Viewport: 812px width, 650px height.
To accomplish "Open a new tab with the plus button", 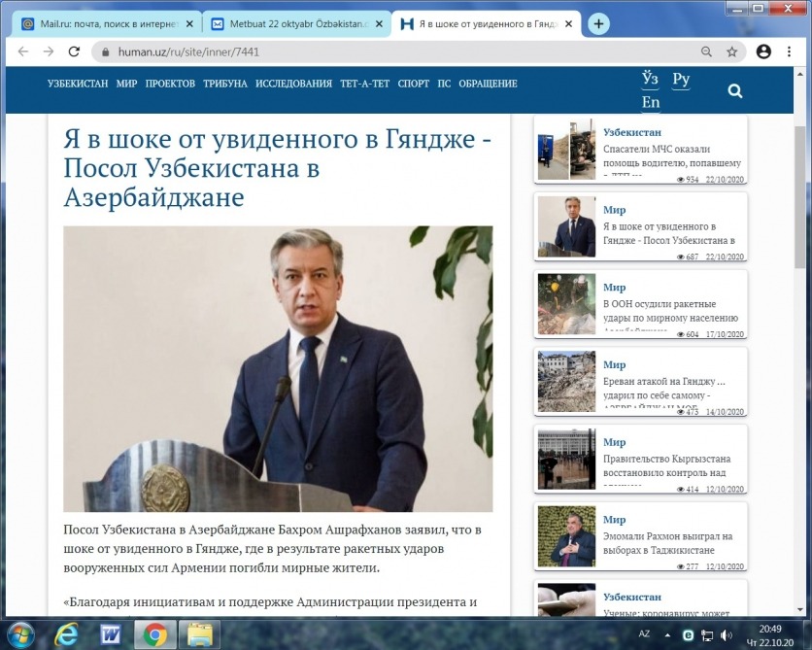I will point(599,24).
